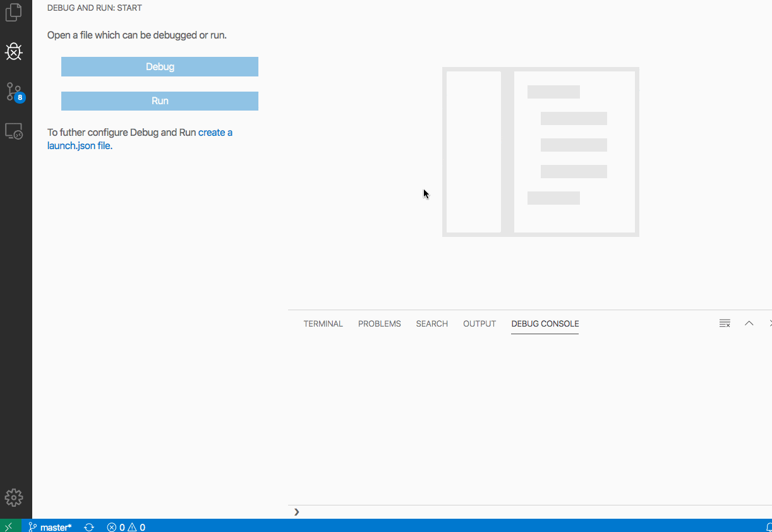Maximize the bottom panel with the chevron
772x532 pixels.
point(749,323)
